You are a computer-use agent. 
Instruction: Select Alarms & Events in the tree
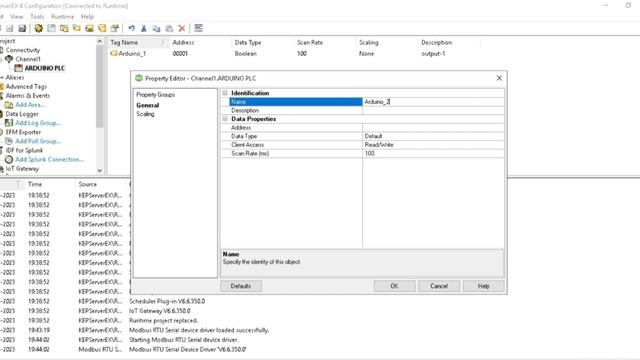(28, 96)
